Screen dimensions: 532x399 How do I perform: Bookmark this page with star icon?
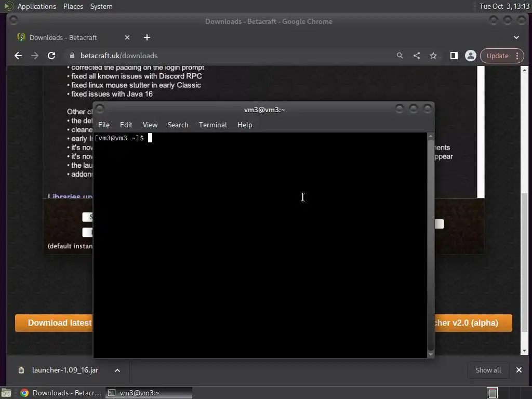[x=433, y=56]
